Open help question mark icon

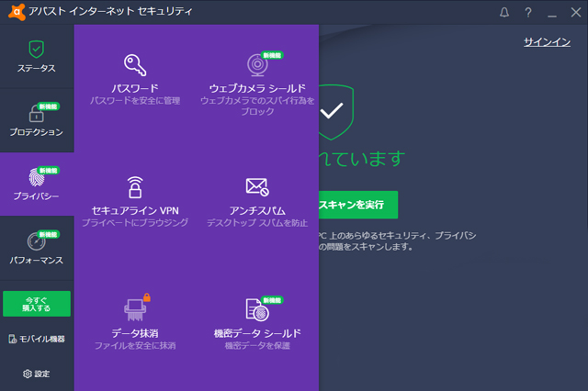pos(528,13)
